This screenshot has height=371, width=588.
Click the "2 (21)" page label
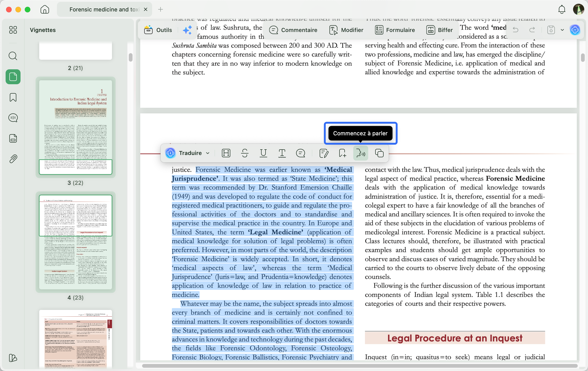click(x=75, y=68)
